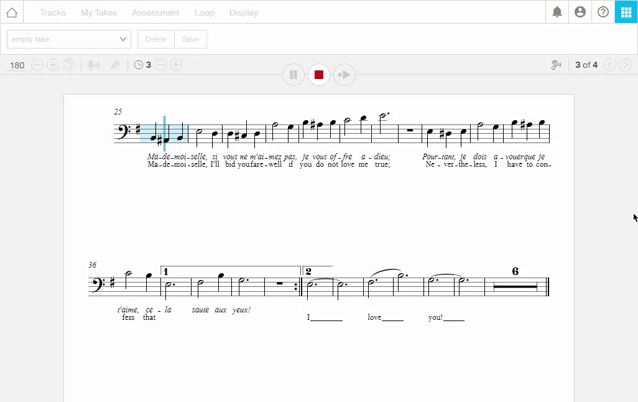Click the 6-bar multirest
638x402 pixels.
coord(515,286)
